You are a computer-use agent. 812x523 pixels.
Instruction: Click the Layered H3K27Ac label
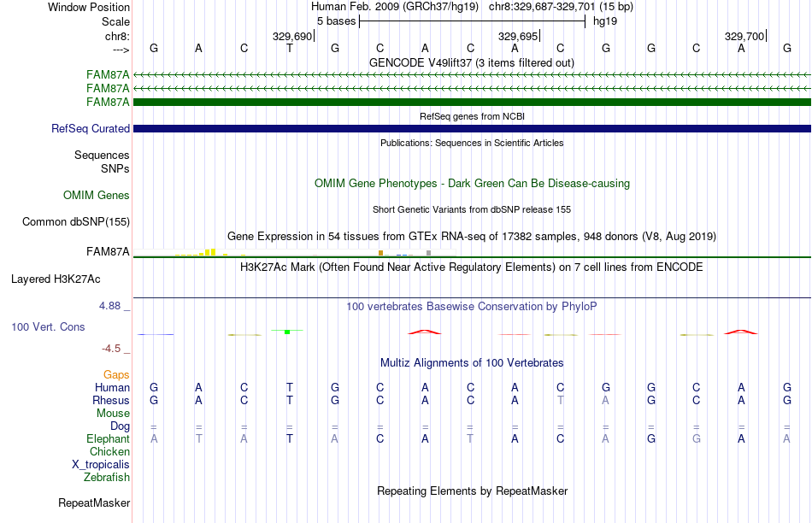[56, 279]
